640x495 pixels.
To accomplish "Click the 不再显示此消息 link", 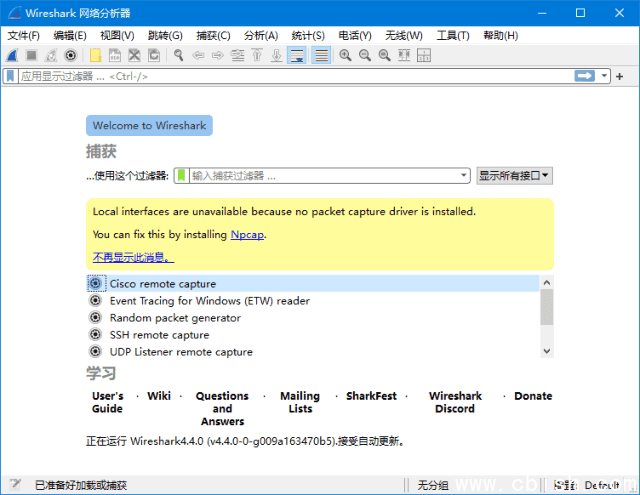I will pyautogui.click(x=133, y=257).
